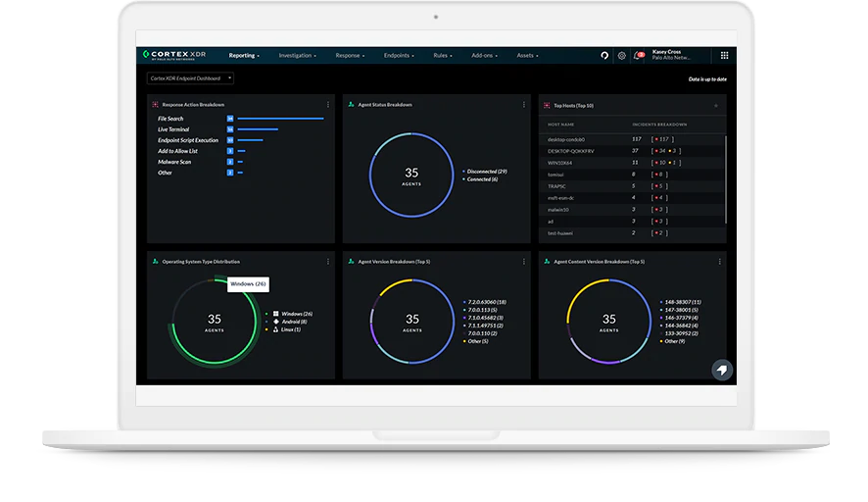Open the Cortex XDR Endpoint Dashboard dropdown

tap(190, 78)
